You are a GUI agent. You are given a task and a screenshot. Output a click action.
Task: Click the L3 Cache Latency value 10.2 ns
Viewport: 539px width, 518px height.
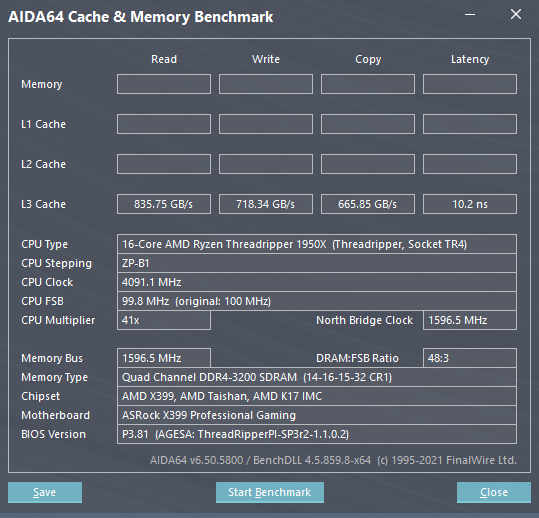coord(470,204)
